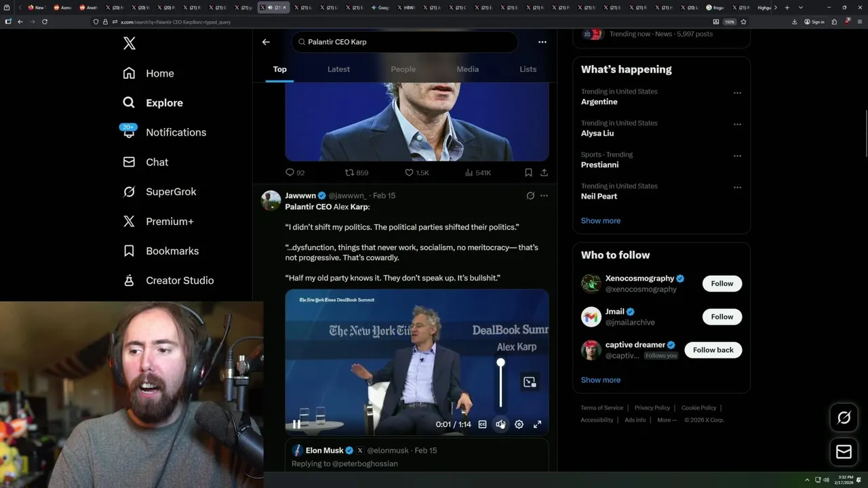
Task: View analytics showing 541K views
Action: 478,173
